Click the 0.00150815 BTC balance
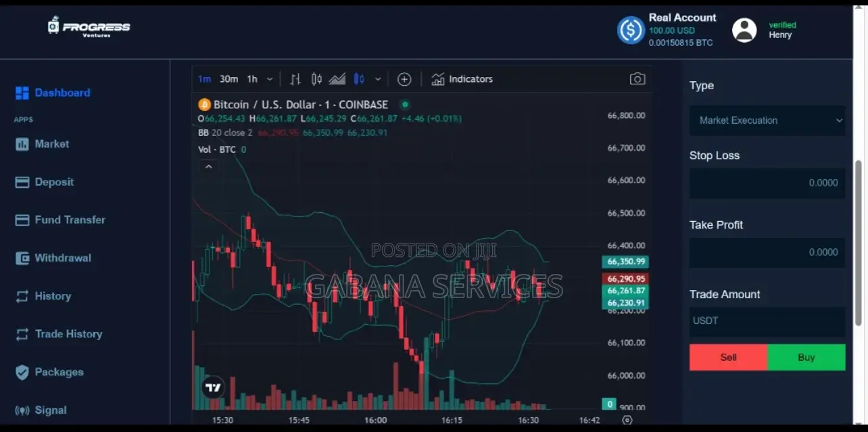The image size is (868, 432). tap(681, 43)
